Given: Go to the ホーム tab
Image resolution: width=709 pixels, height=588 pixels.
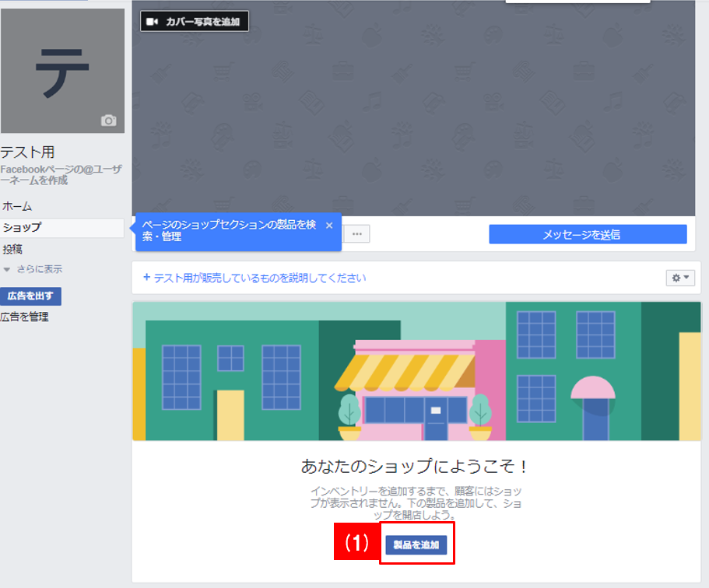Looking at the screenshot, I should (x=17, y=207).
